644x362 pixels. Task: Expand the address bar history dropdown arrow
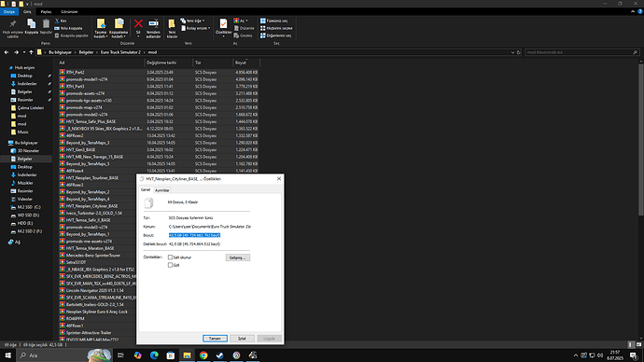[x=512, y=52]
